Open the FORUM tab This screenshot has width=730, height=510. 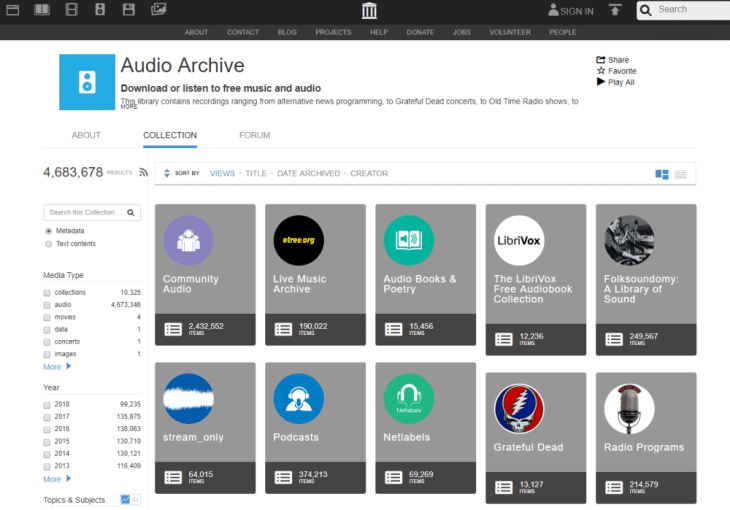point(255,135)
